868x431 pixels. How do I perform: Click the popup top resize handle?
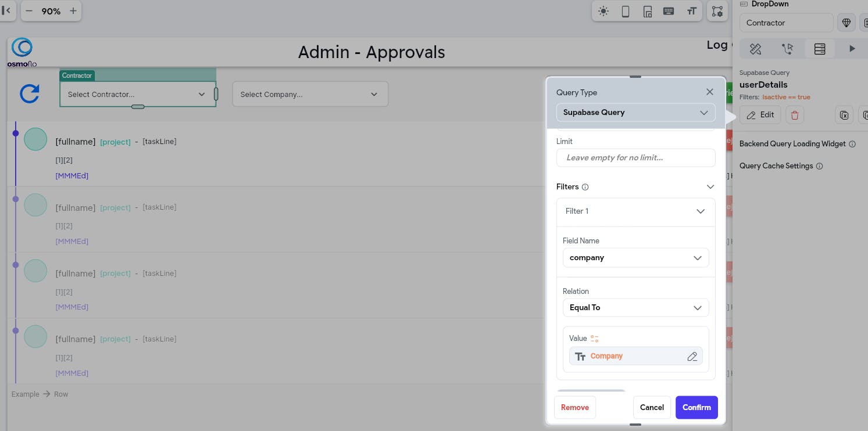pos(635,77)
